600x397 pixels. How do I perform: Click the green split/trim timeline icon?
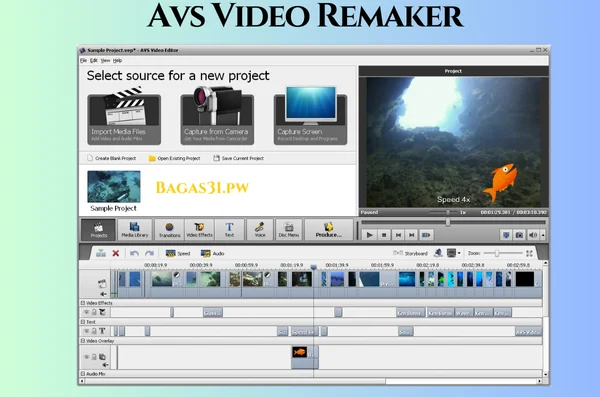(101, 253)
